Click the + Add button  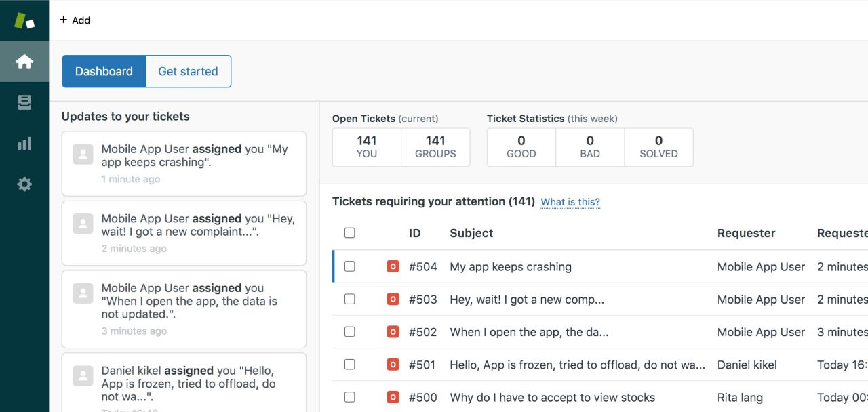(x=75, y=20)
